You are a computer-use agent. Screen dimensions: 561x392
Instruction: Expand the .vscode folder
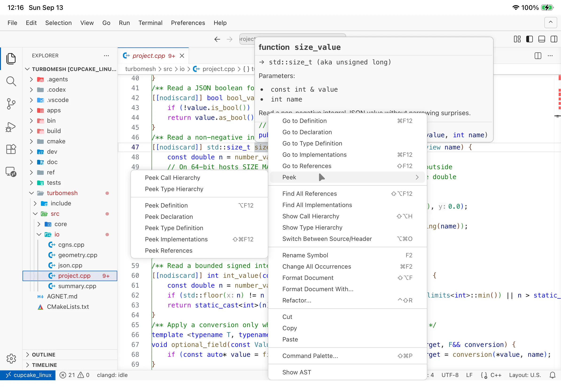click(x=70, y=100)
